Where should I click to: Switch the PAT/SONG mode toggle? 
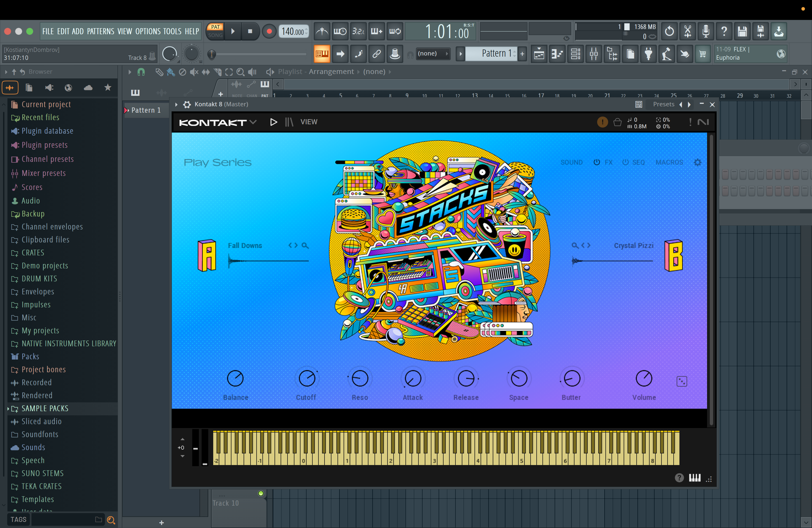pyautogui.click(x=215, y=31)
